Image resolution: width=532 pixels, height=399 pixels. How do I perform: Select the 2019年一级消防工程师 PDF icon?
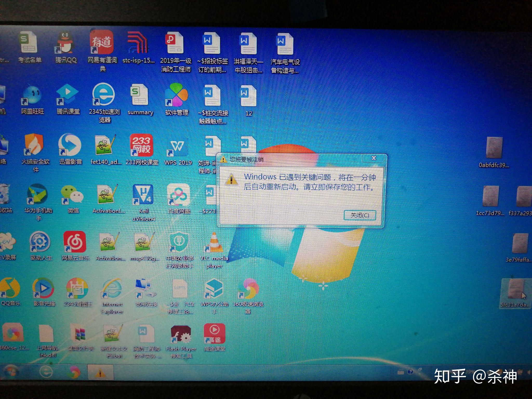click(176, 52)
